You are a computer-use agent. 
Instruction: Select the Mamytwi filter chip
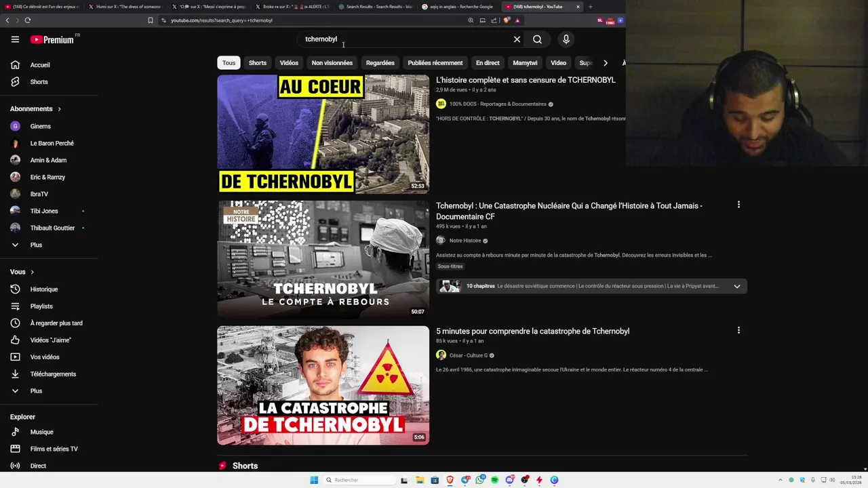click(525, 63)
